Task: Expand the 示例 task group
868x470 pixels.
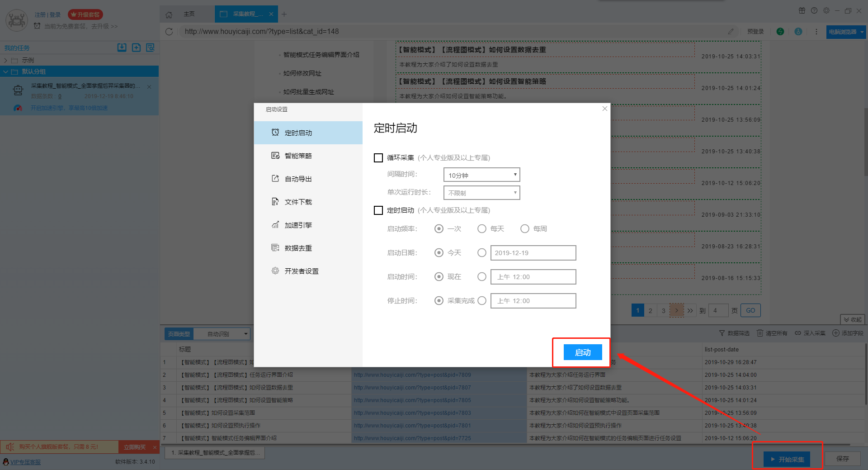Action: coord(5,60)
